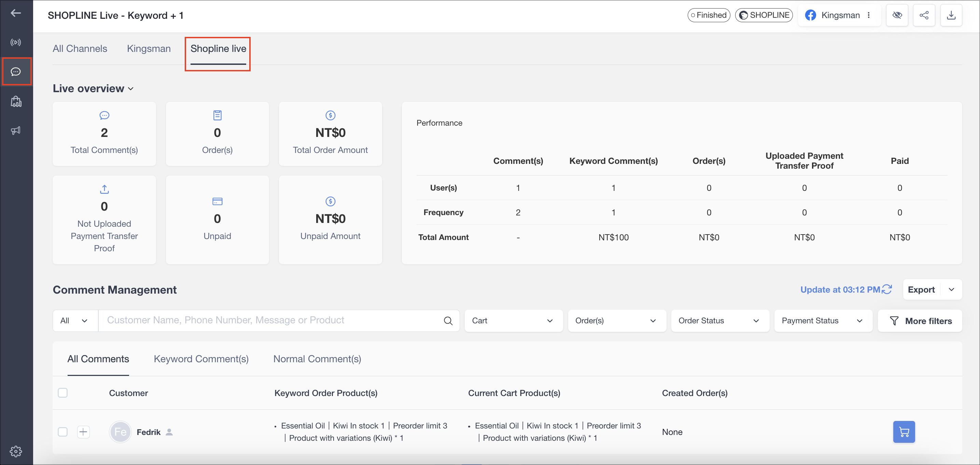Click the SHOPLINE logo badge
The height and width of the screenshot is (465, 980).
[x=764, y=15]
